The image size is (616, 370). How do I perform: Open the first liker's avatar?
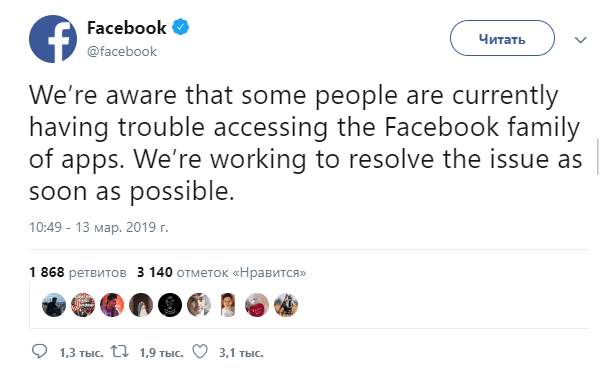(x=54, y=305)
